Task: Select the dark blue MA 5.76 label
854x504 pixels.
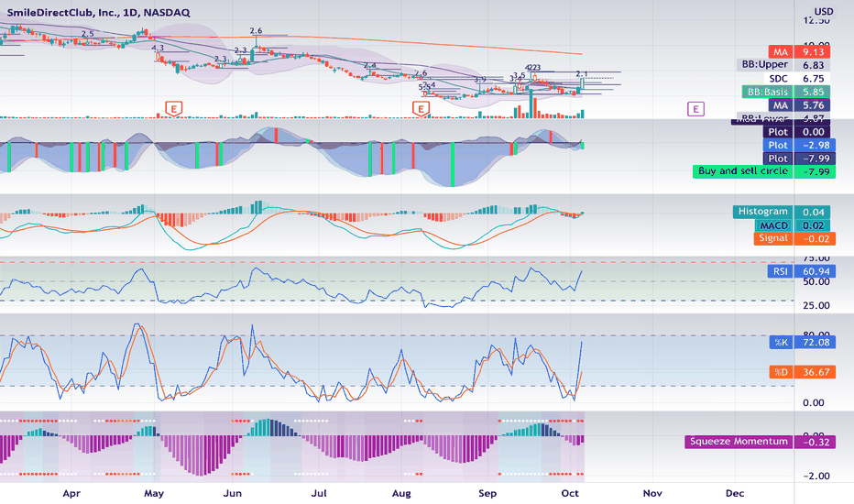Action: point(799,105)
